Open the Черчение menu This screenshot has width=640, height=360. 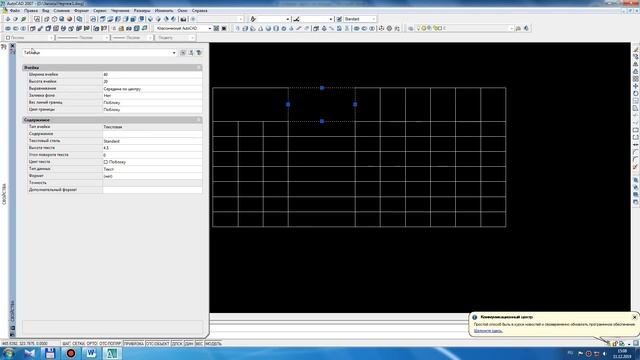(x=120, y=11)
